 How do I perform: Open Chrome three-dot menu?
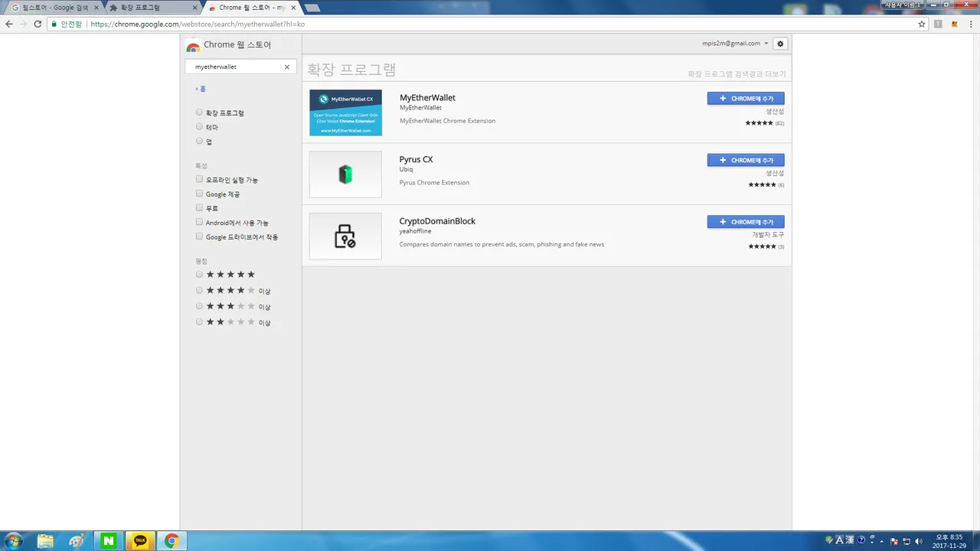coord(971,24)
